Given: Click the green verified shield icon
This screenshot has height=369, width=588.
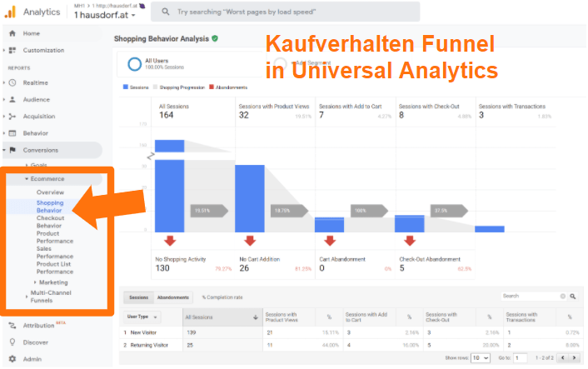Looking at the screenshot, I should 215,38.
